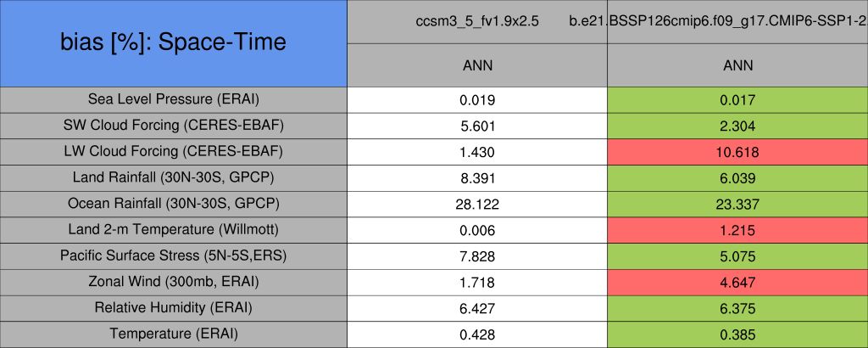Select the ccsm3_5_fv1.9x2.5 column header
The image size is (868, 348).
coord(477,21)
